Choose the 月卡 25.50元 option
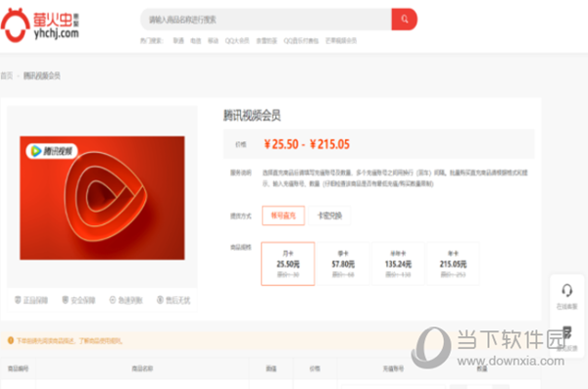Screen dimensions: 588x389 pos(288,264)
